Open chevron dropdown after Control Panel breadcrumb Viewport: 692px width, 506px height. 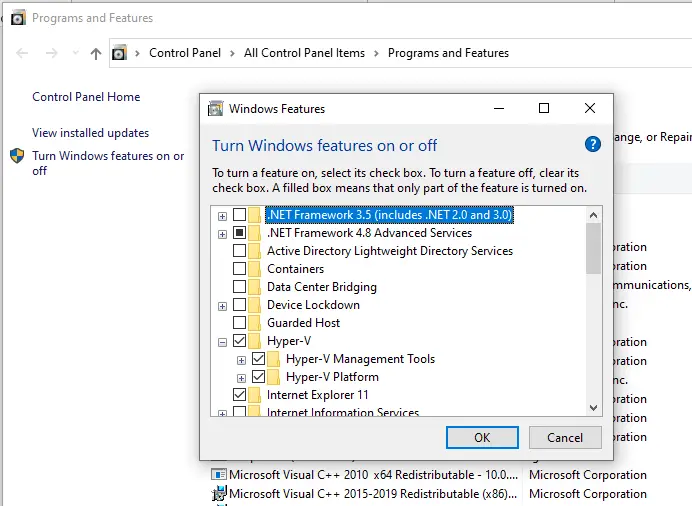click(x=232, y=53)
